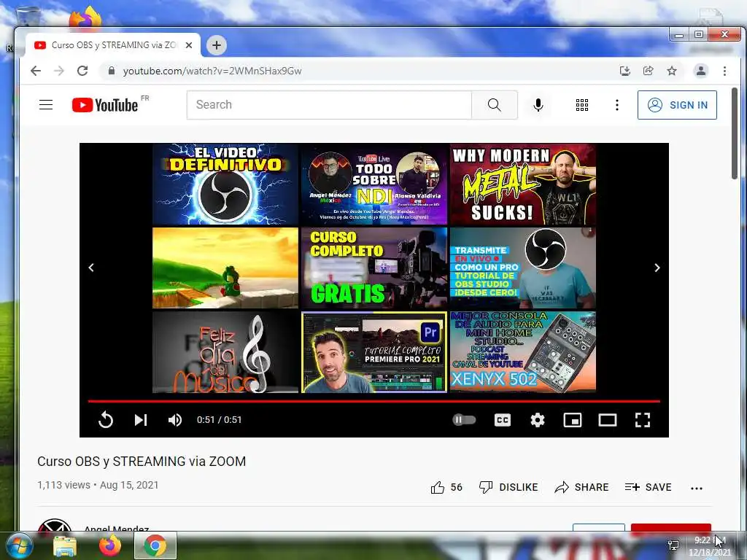The width and height of the screenshot is (747, 560).
Task: Open video settings gear
Action: [538, 419]
